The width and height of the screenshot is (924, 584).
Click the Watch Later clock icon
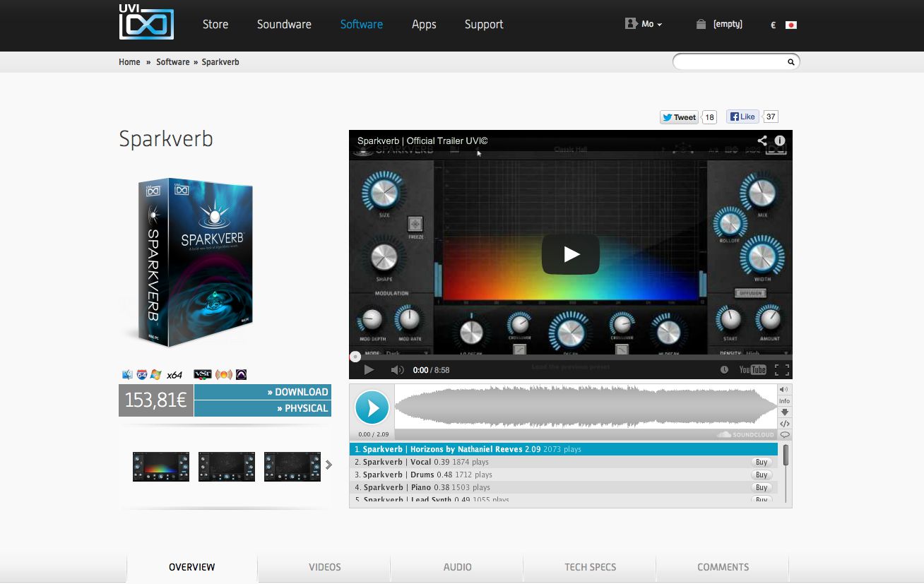(724, 369)
